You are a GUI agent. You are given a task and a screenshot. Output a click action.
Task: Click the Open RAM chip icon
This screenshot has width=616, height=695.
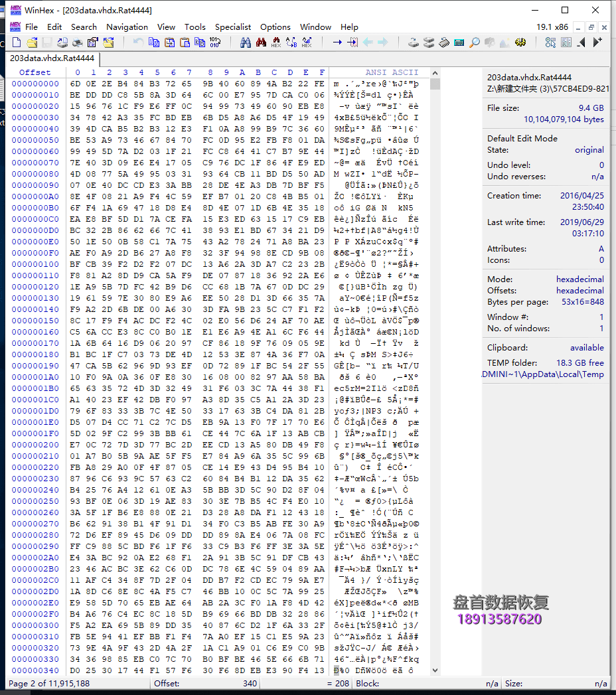point(444,42)
